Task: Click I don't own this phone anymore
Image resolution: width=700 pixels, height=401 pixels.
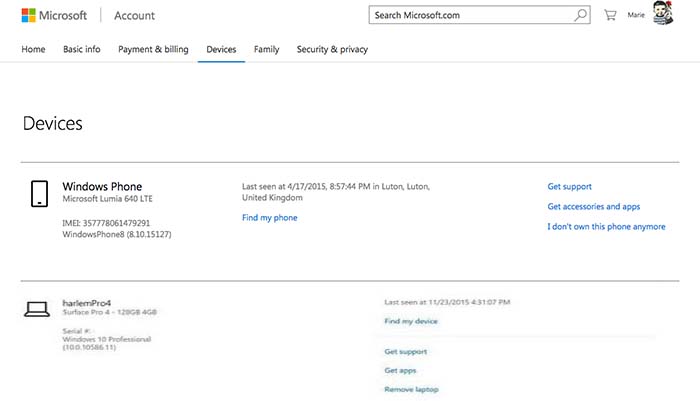Action: (606, 226)
